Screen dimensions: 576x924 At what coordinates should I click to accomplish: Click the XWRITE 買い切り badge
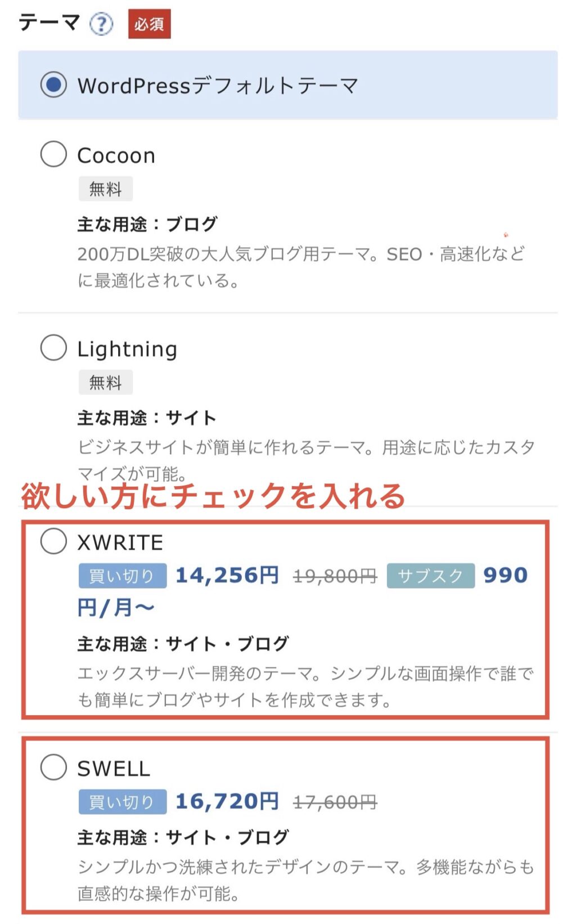[123, 576]
